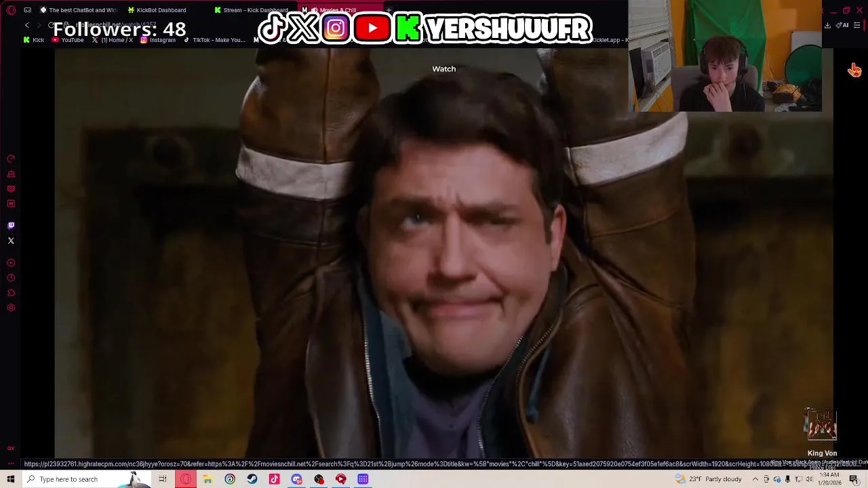868x488 pixels.
Task: Open the YouTube bookmark
Action: click(68, 40)
